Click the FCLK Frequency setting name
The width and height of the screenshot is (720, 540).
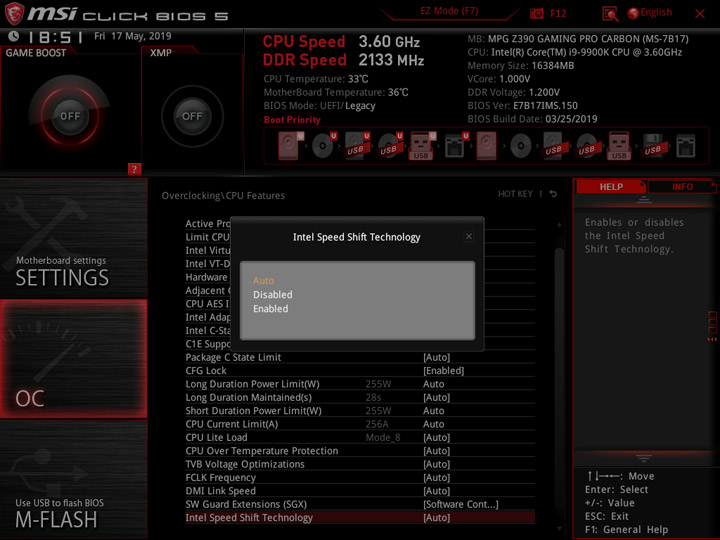[220, 477]
